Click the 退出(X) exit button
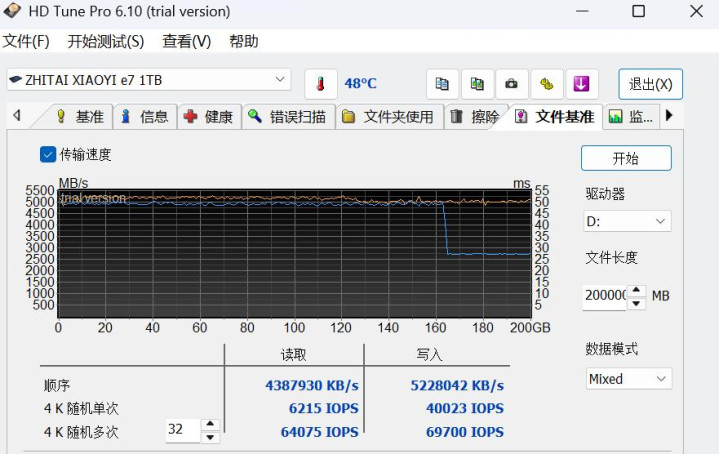Viewport: 719px width, 454px height. click(x=650, y=84)
